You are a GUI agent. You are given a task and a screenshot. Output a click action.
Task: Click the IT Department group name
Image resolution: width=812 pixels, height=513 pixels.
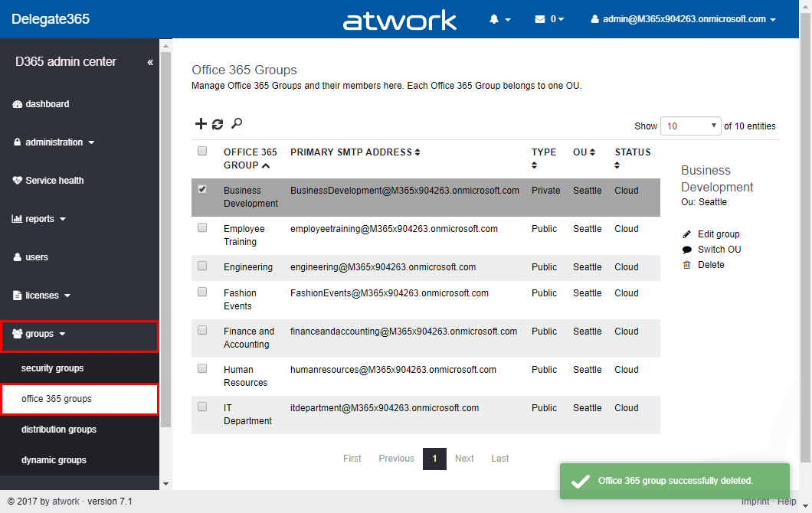pyautogui.click(x=247, y=415)
